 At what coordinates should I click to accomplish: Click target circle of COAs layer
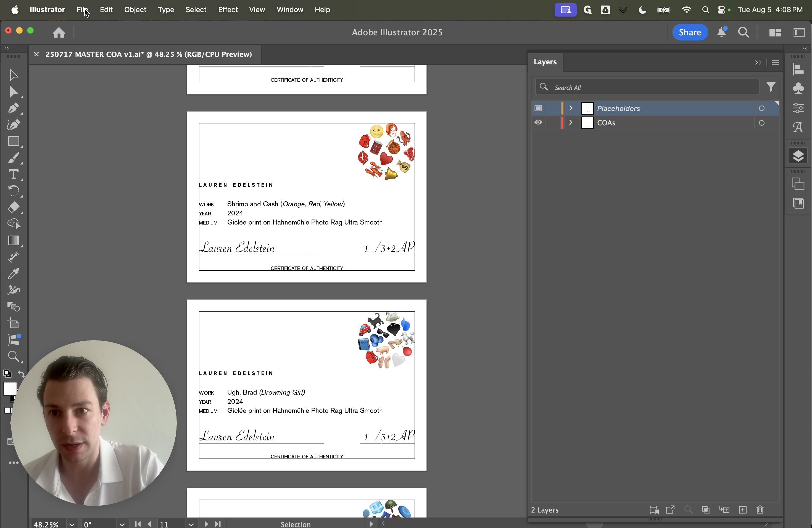[x=761, y=123]
